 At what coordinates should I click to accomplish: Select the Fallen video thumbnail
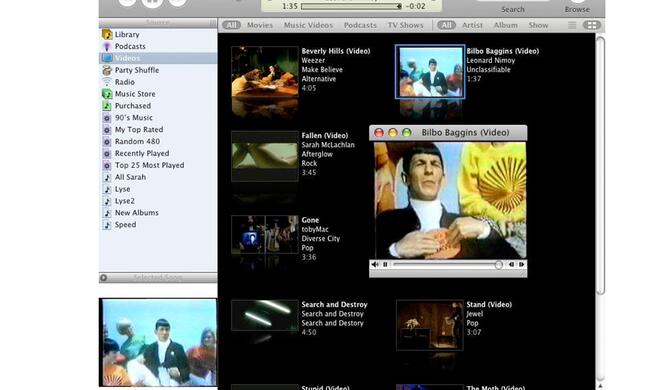[x=265, y=156]
